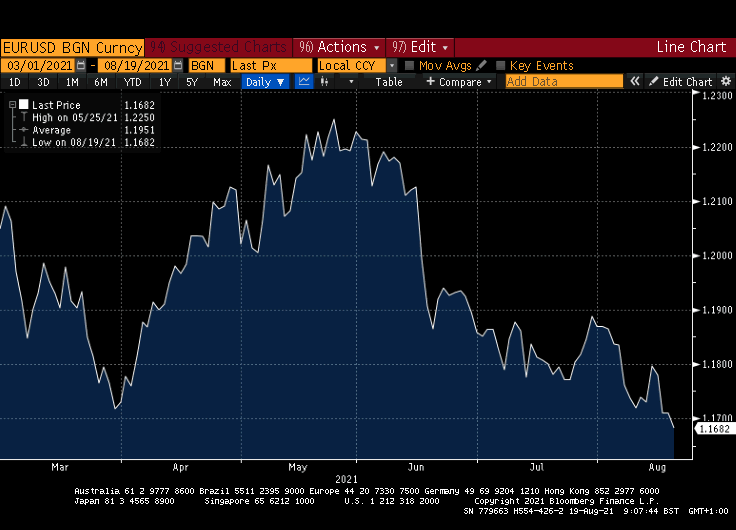Enable the Mov Avgs checkbox
This screenshot has height=530, width=736.
(410, 65)
